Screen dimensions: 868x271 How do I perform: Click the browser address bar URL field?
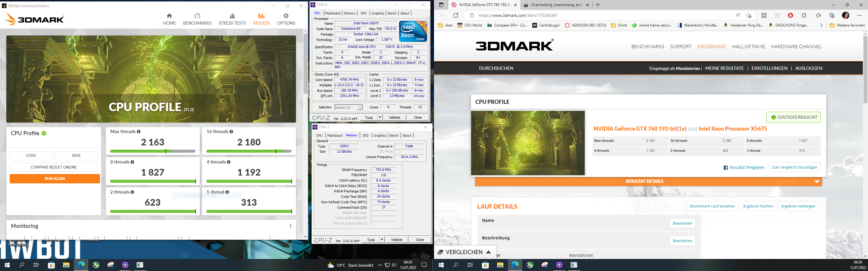[x=600, y=15]
